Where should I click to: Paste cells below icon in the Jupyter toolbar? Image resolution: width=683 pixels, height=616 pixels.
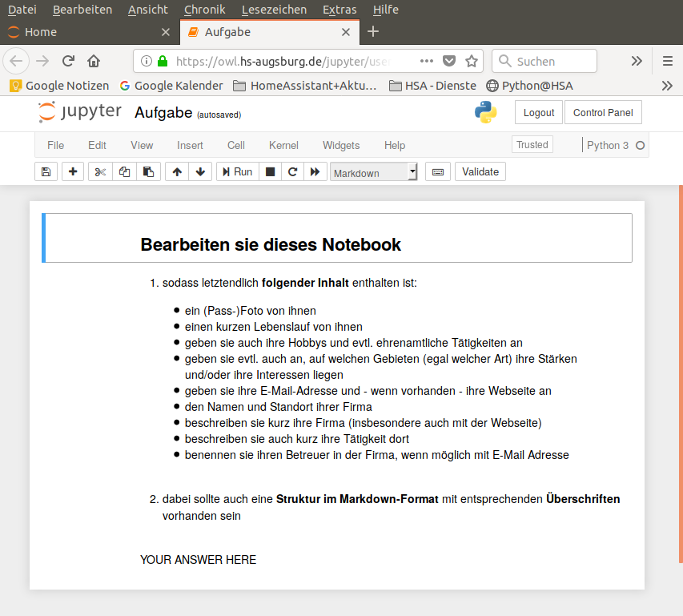[149, 171]
